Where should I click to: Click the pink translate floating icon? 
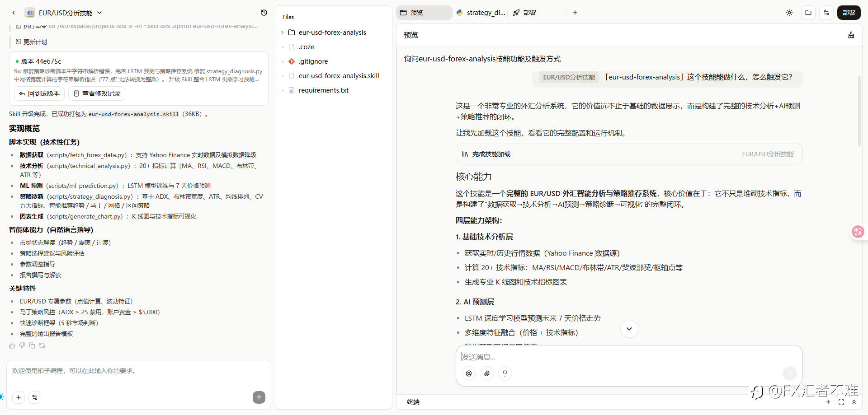pyautogui.click(x=858, y=232)
